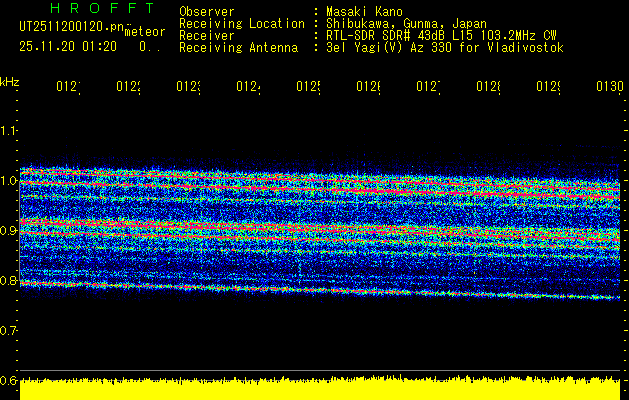The height and width of the screenshot is (400, 629).
Task: Select the 0.7 frequency axis tick
Action: 9,330
